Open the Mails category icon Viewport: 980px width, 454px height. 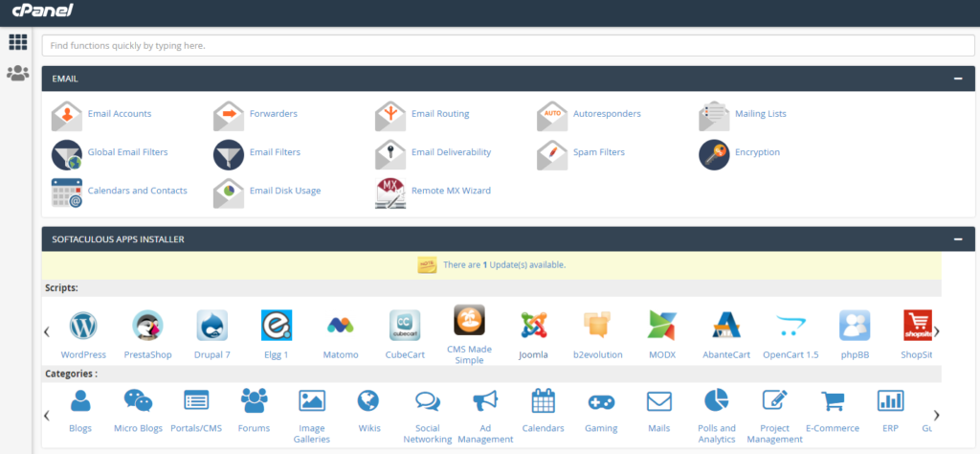659,401
